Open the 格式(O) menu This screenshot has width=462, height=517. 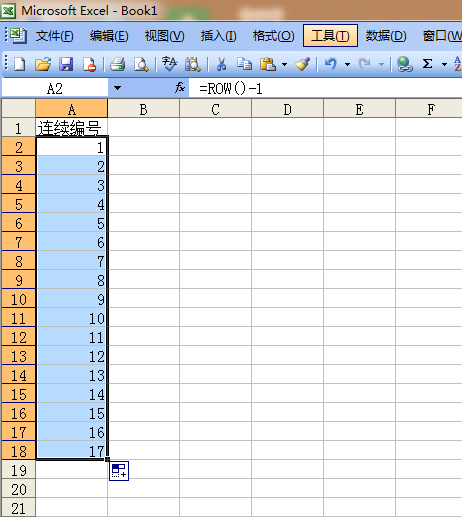pos(273,36)
